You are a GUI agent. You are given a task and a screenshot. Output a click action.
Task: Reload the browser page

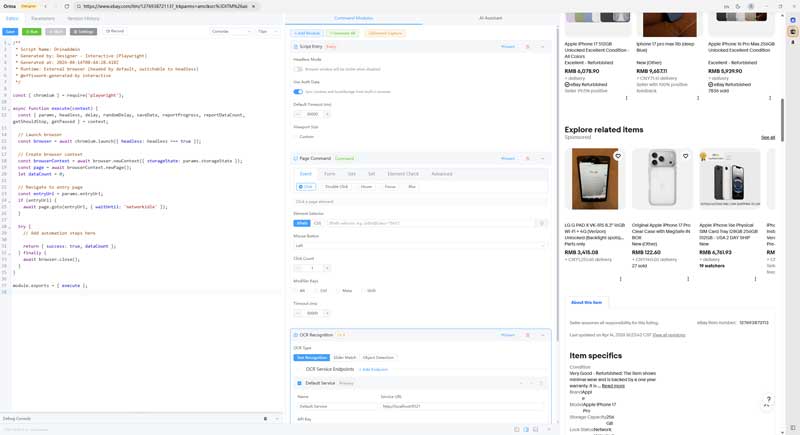(x=67, y=6)
